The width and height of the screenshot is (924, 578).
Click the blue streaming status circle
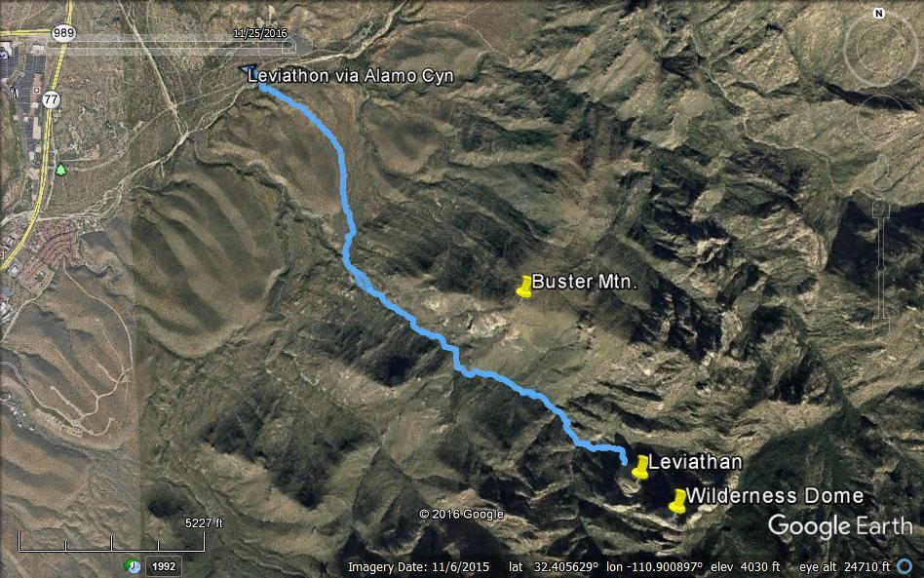pos(905,566)
